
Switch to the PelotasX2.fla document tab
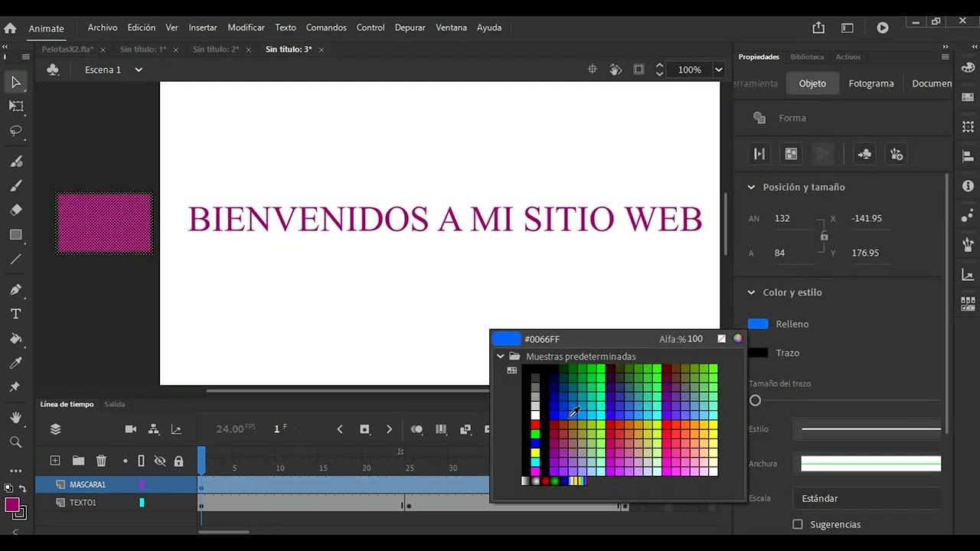[x=67, y=49]
